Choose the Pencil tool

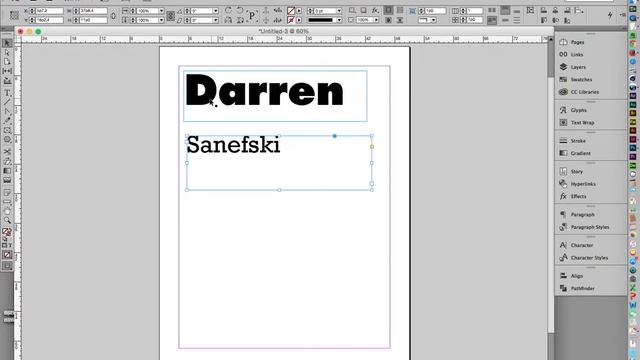click(7, 121)
